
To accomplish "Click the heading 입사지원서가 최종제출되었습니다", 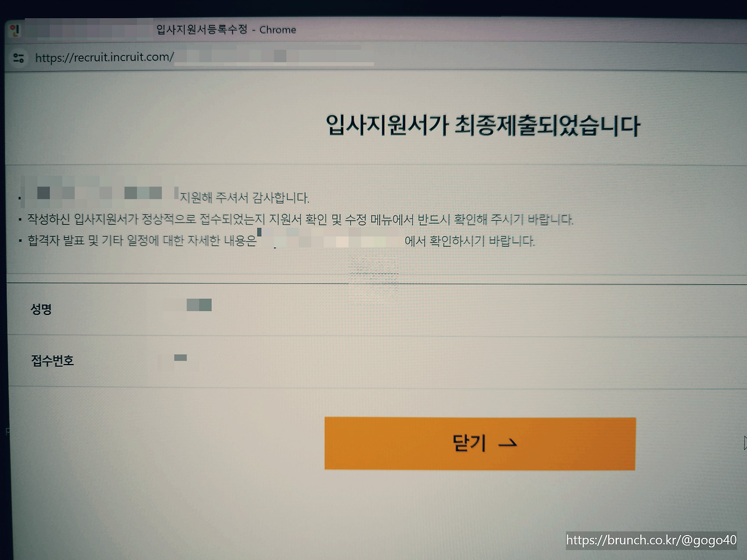I will pos(483,125).
